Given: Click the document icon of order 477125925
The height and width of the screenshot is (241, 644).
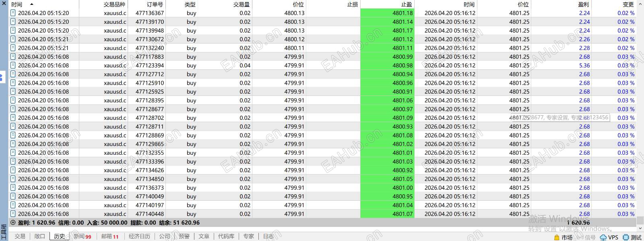Looking at the screenshot, I should coord(13,91).
